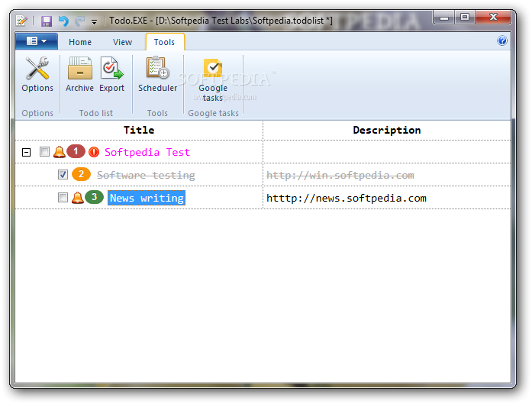The width and height of the screenshot is (532, 404).
Task: Click the Todo app icon in title bar
Action: coord(21,21)
